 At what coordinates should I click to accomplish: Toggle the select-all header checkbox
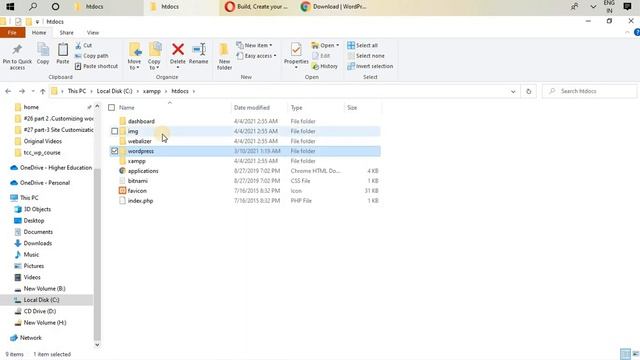tap(111, 108)
